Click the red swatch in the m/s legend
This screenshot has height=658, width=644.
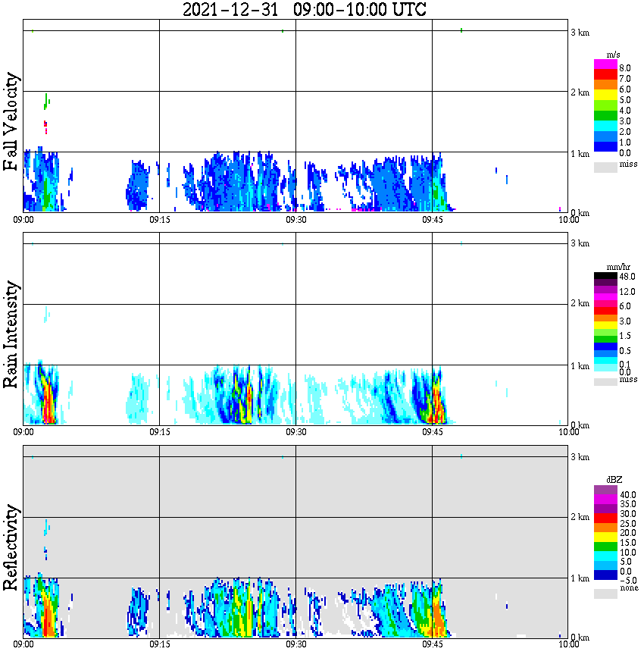(x=605, y=75)
